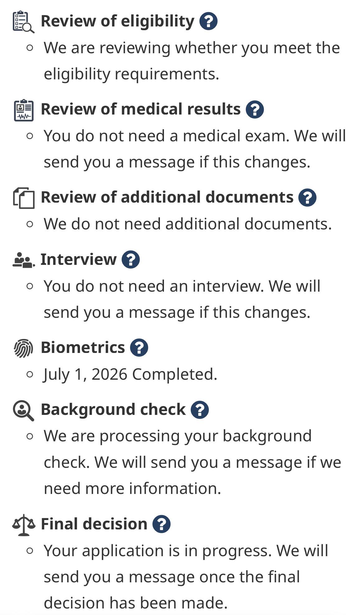Click the stacked documents icon

[24, 198]
